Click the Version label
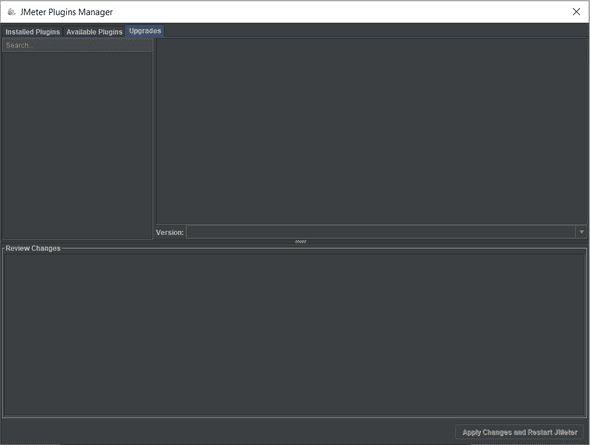Viewport: 590px width, 445px height. [x=170, y=232]
